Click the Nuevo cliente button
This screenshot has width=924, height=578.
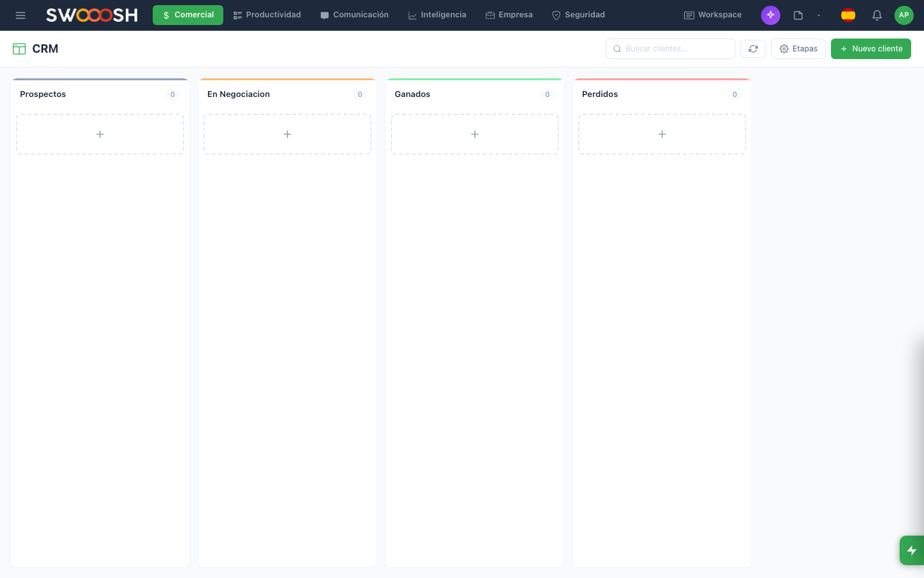871,48
